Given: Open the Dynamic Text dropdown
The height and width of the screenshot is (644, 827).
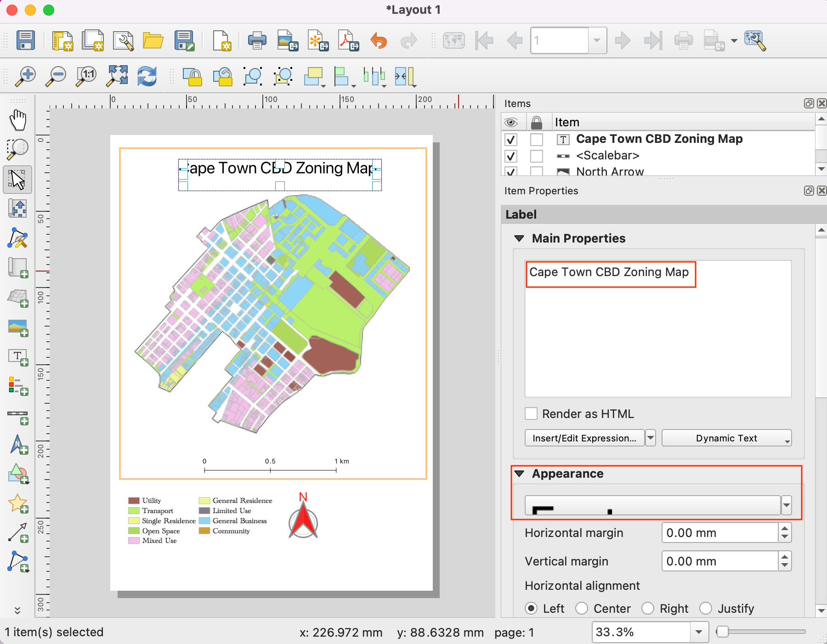Looking at the screenshot, I should click(726, 438).
